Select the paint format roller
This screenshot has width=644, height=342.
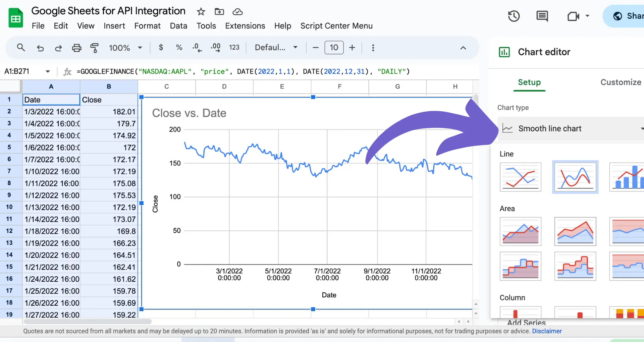[x=95, y=48]
